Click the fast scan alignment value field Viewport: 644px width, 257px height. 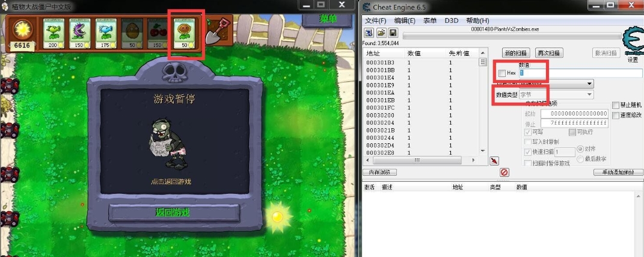pyautogui.click(x=565, y=152)
